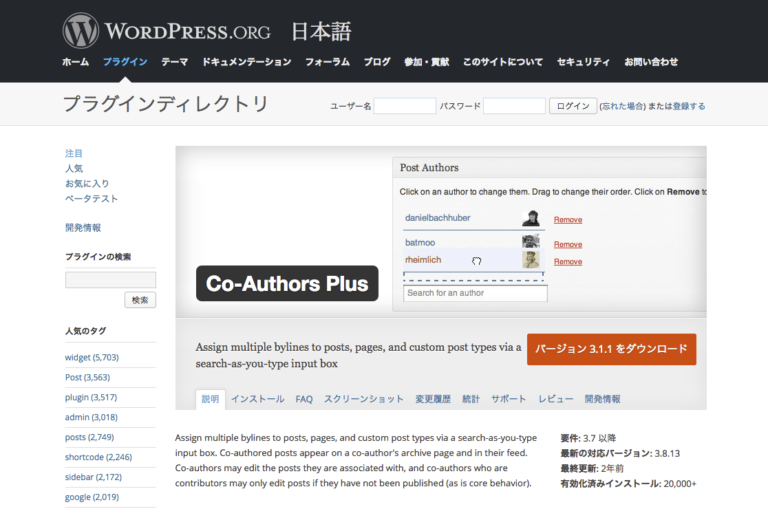This screenshot has width=768, height=509.
Task: Click the プラグインディレクトリ page heading
Action: (166, 104)
